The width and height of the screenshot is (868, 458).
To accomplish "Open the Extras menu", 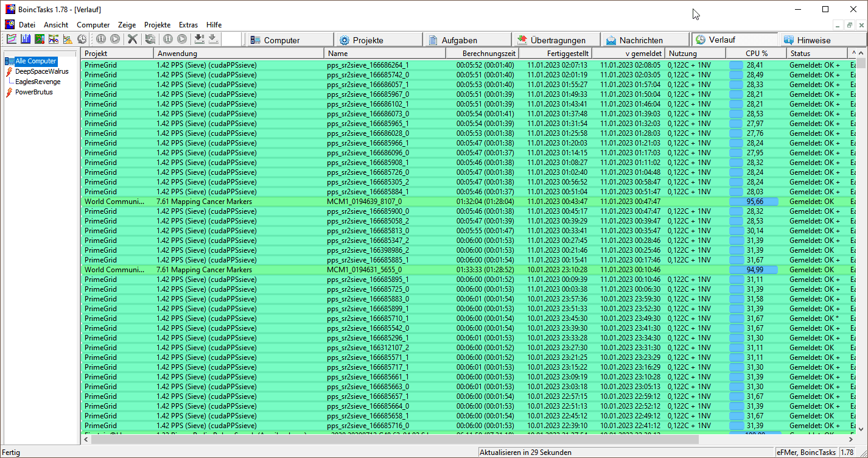I will 188,25.
